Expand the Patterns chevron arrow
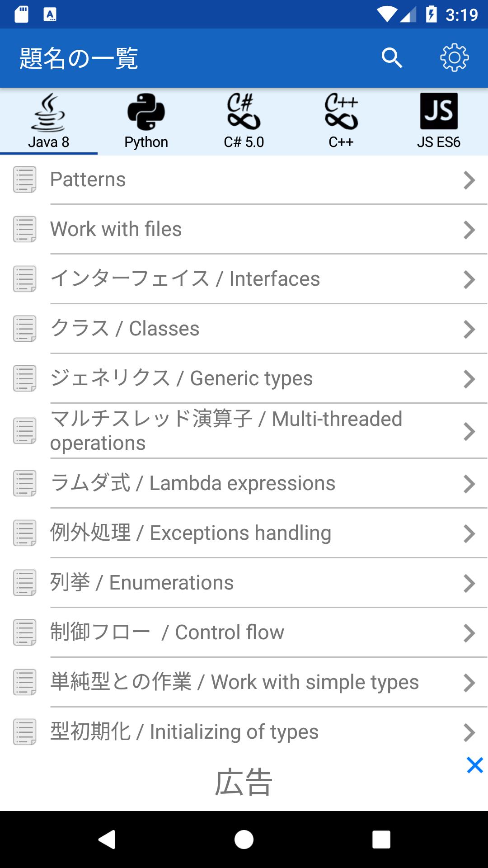The width and height of the screenshot is (488, 868). click(x=469, y=180)
